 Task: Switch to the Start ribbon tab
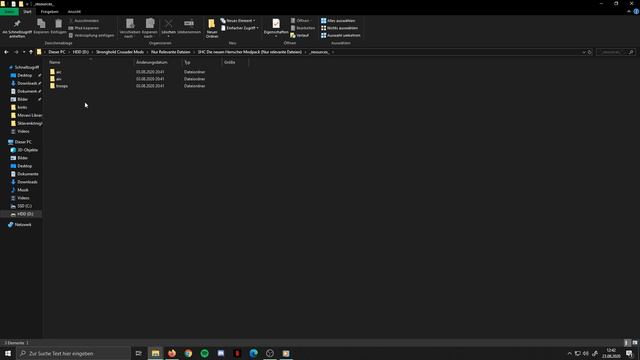click(27, 11)
